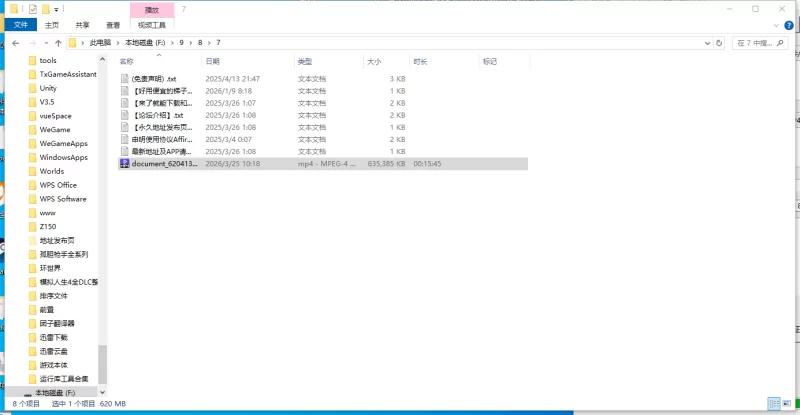Select the WPS Software folder icon
This screenshot has width=800, height=415.
[33, 199]
